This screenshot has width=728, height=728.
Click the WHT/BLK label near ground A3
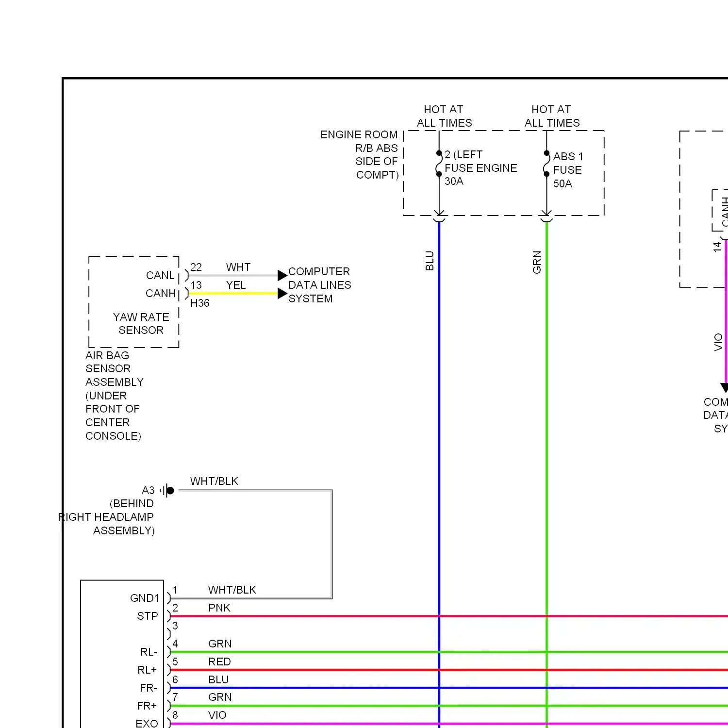214,481
